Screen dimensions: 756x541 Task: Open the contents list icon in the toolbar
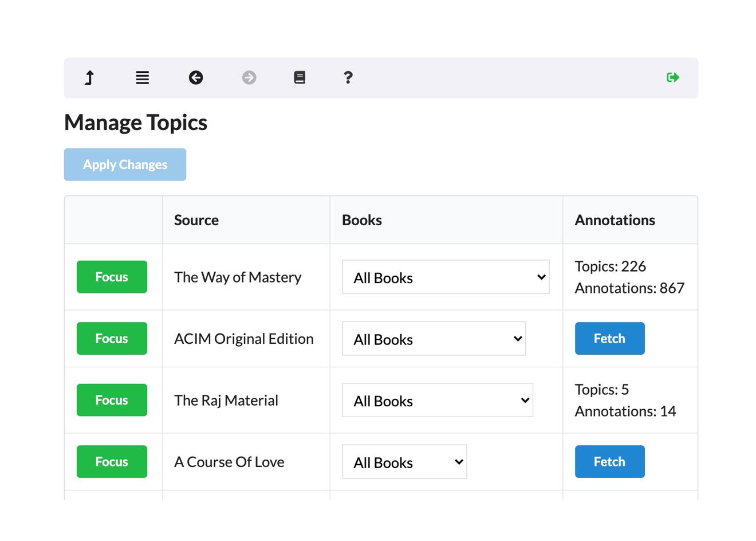pos(143,77)
